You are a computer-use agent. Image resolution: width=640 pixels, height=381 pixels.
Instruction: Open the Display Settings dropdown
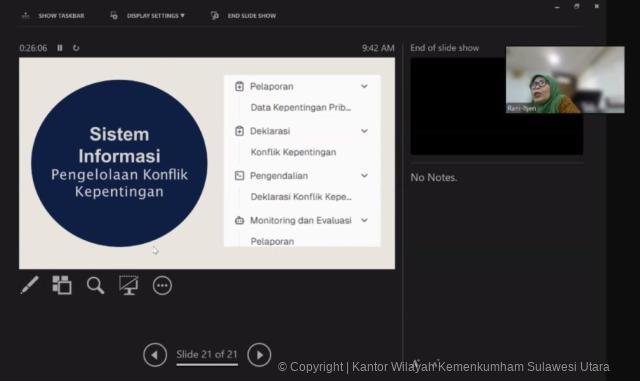click(148, 16)
